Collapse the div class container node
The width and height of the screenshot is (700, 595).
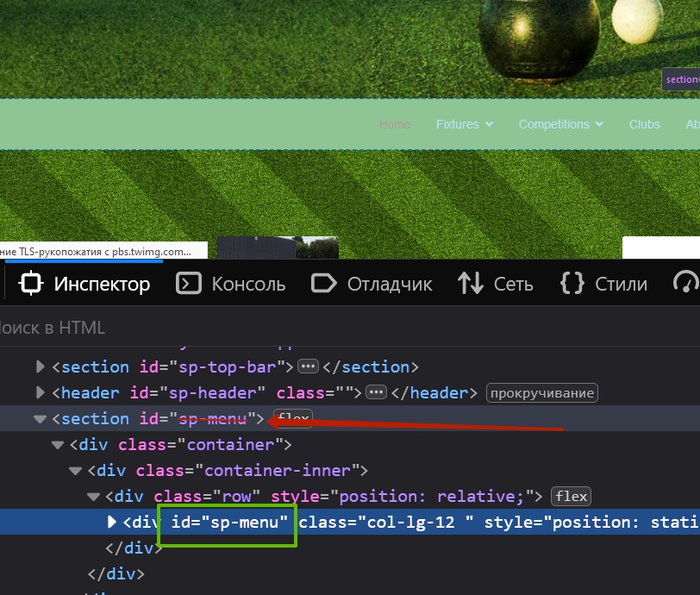click(x=58, y=445)
